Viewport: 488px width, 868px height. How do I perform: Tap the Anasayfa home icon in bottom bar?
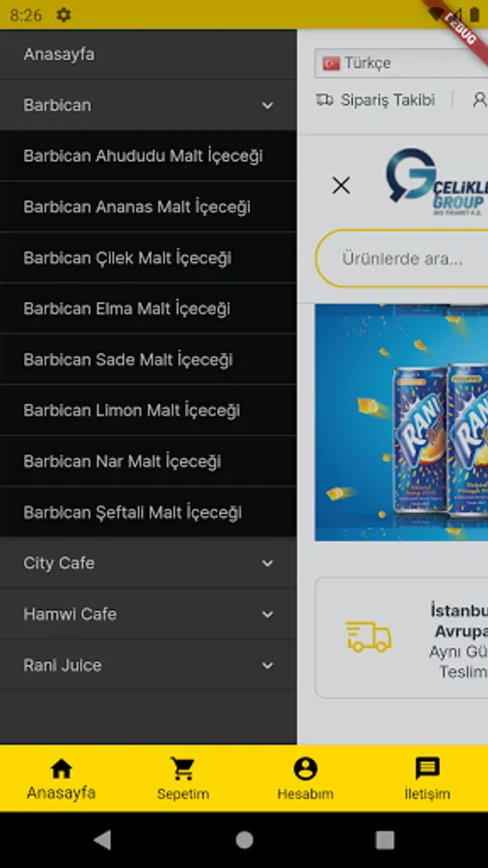61,769
